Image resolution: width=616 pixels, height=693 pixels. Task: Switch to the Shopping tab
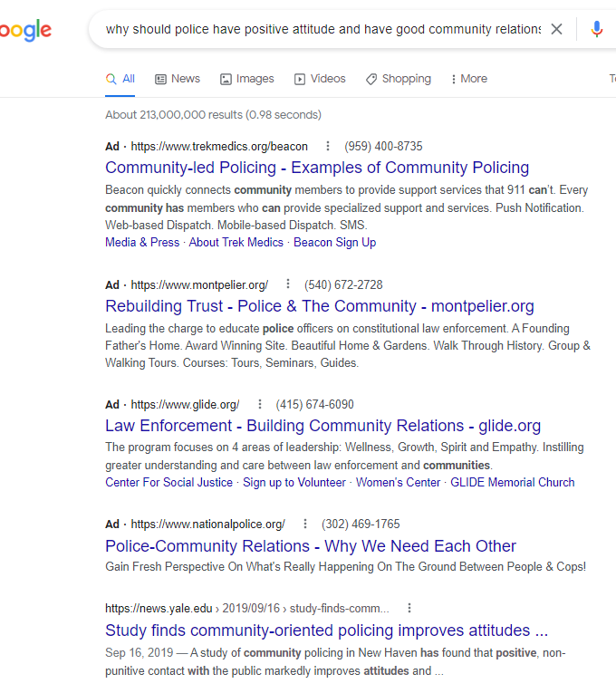399,79
